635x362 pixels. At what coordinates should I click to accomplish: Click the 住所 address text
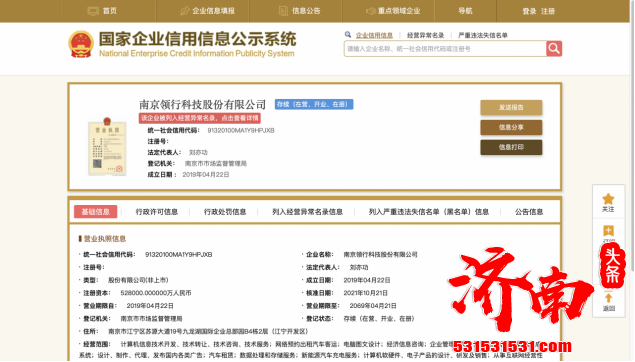point(209,331)
